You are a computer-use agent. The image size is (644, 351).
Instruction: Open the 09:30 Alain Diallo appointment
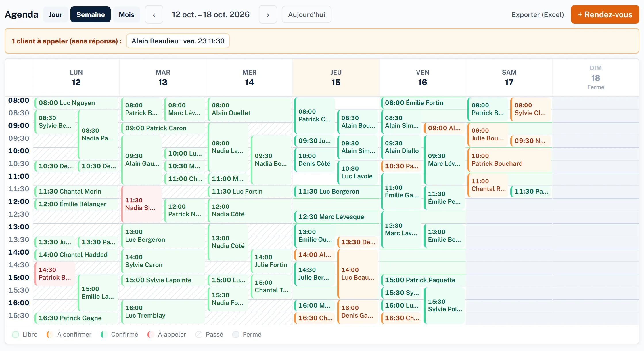(401, 147)
